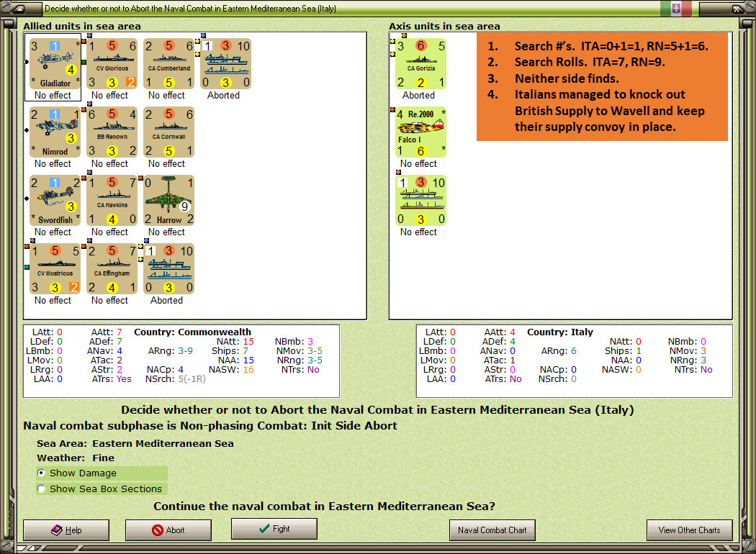Select the Allied aborted convoy counter beside CA Cumberland
The width and height of the screenshot is (756, 554).
click(x=225, y=63)
